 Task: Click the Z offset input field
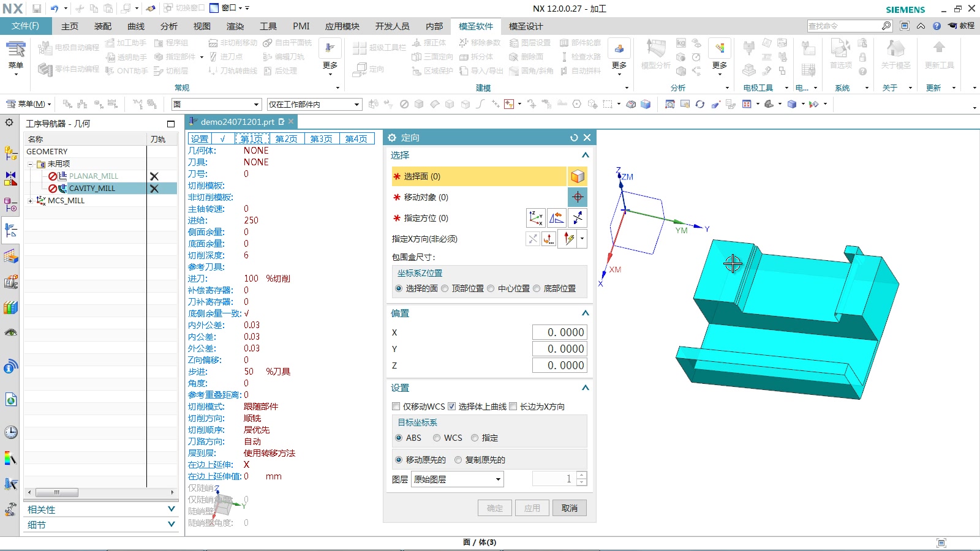tap(559, 365)
